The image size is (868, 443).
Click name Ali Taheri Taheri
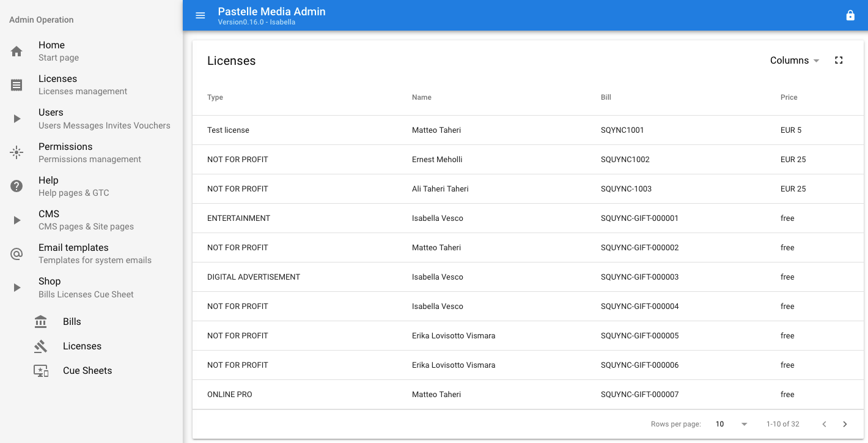coord(440,189)
